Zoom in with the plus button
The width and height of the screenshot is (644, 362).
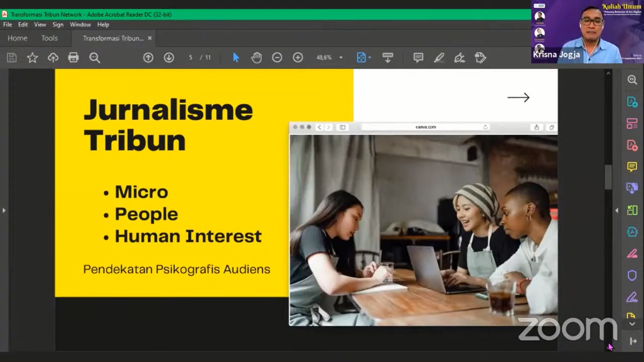pyautogui.click(x=298, y=58)
